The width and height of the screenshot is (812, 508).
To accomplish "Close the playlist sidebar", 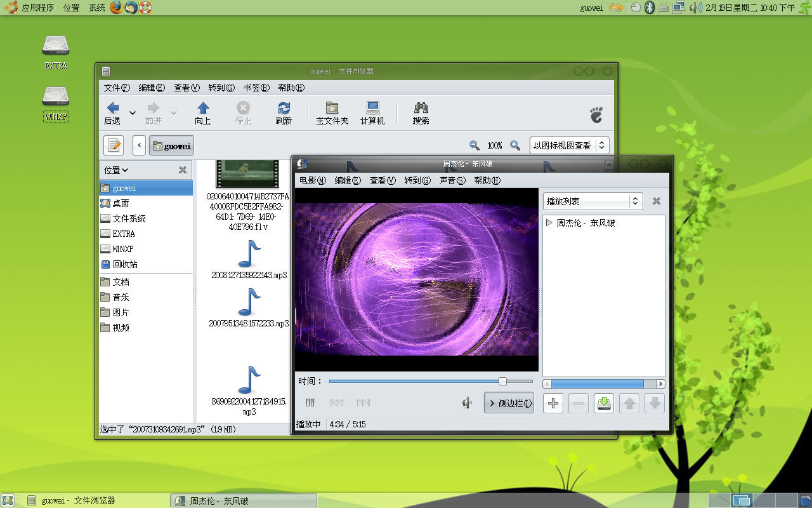I will pyautogui.click(x=657, y=201).
